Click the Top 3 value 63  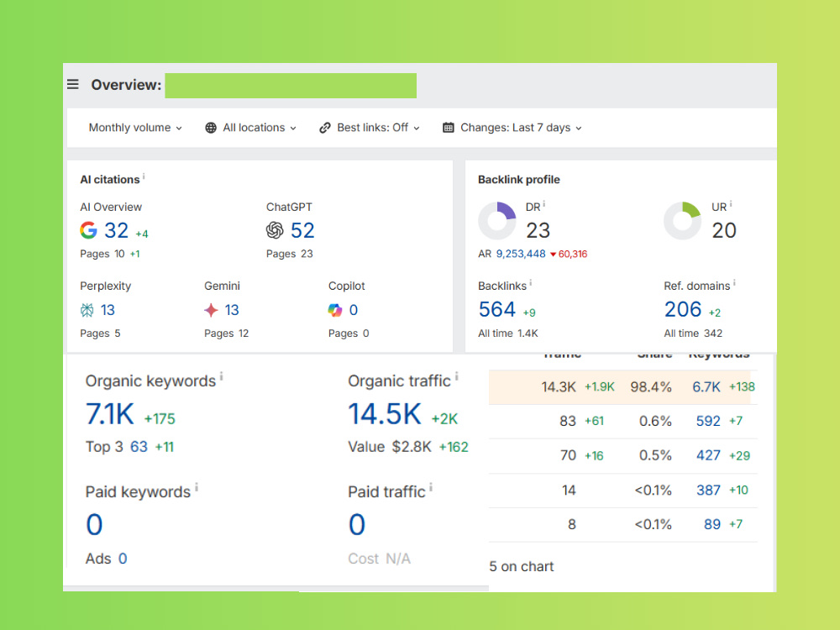point(139,447)
